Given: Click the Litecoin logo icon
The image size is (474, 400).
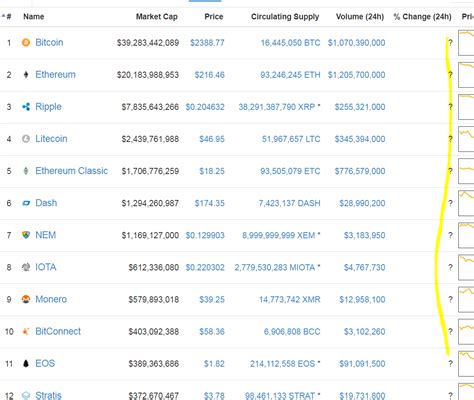Looking at the screenshot, I should point(26,139).
